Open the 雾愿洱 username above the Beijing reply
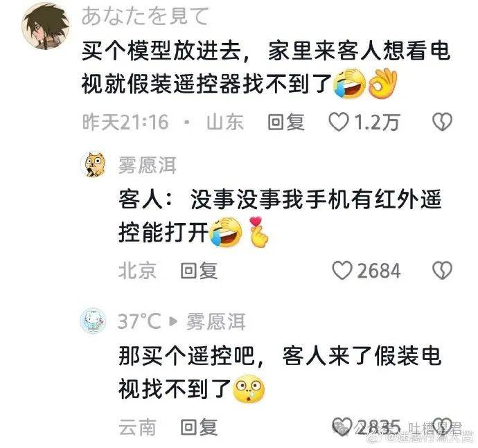 tap(148, 165)
